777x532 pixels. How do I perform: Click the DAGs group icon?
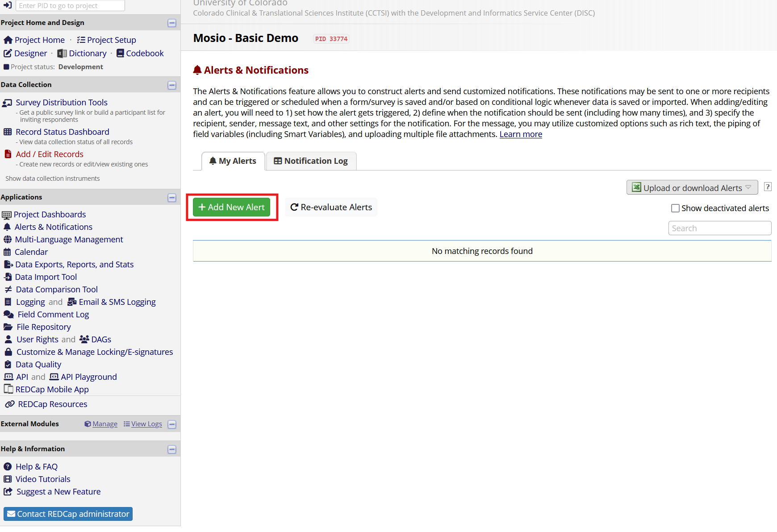[x=84, y=339]
